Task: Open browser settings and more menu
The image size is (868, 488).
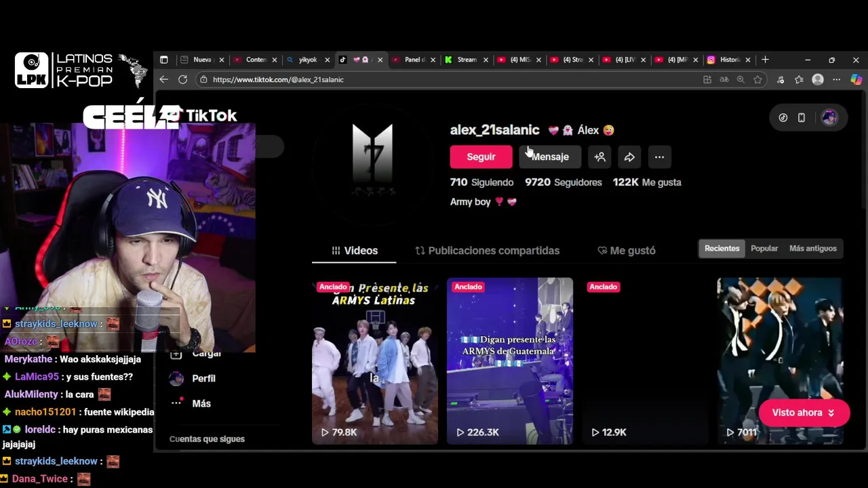Action: click(x=837, y=79)
